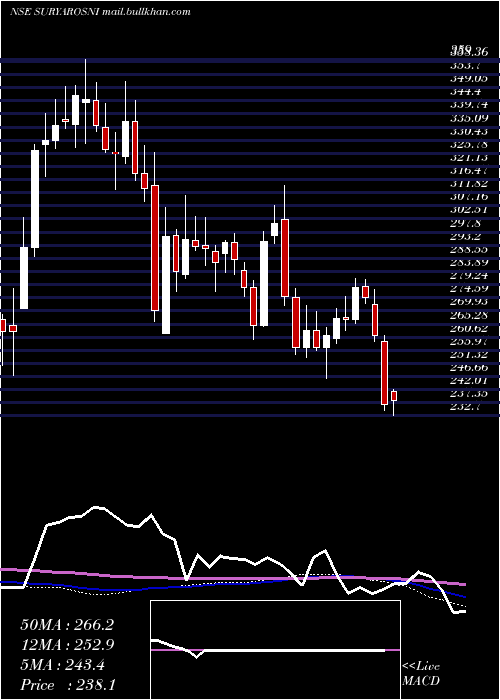Screen dimensions: 500x700
Task: Click the 288.55 price label
Action: click(x=468, y=250)
